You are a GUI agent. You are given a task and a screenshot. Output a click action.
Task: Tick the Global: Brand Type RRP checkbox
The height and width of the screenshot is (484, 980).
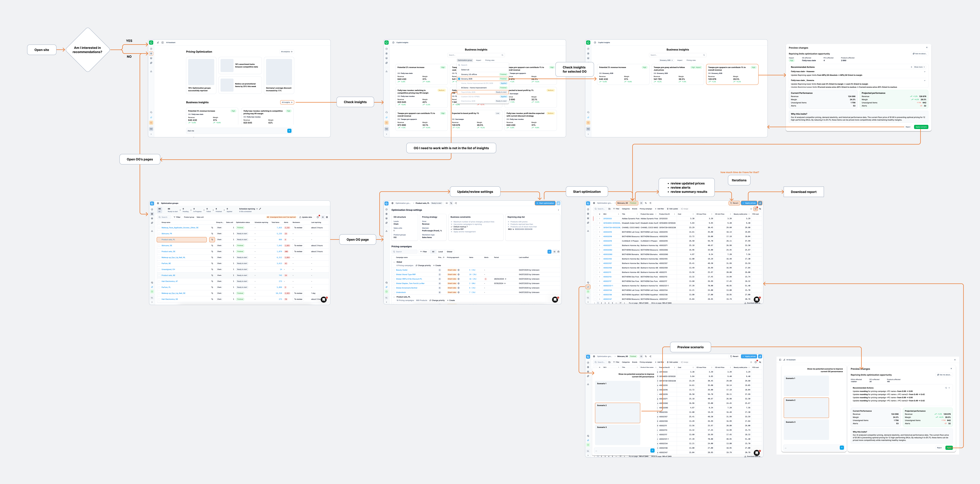(x=394, y=275)
